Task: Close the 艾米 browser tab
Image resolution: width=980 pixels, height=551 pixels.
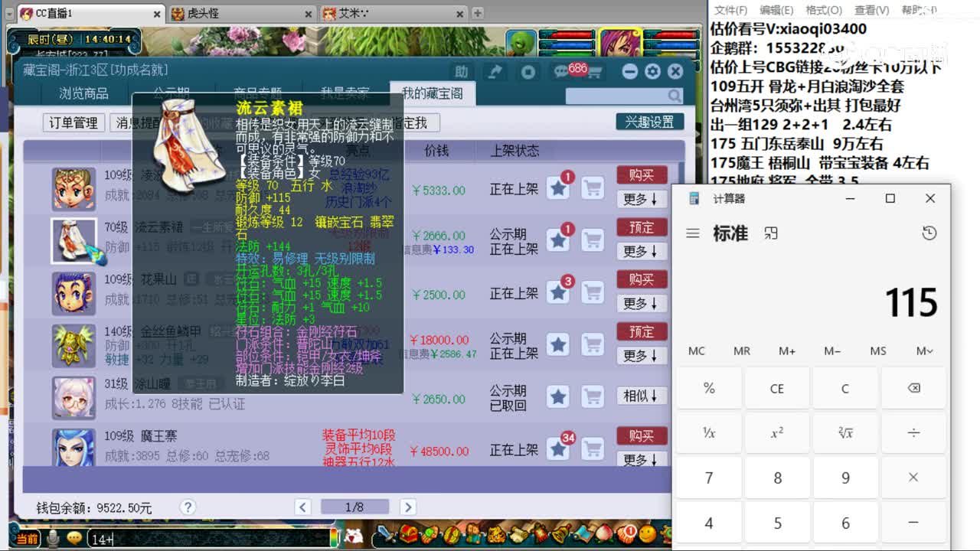Action: [459, 14]
